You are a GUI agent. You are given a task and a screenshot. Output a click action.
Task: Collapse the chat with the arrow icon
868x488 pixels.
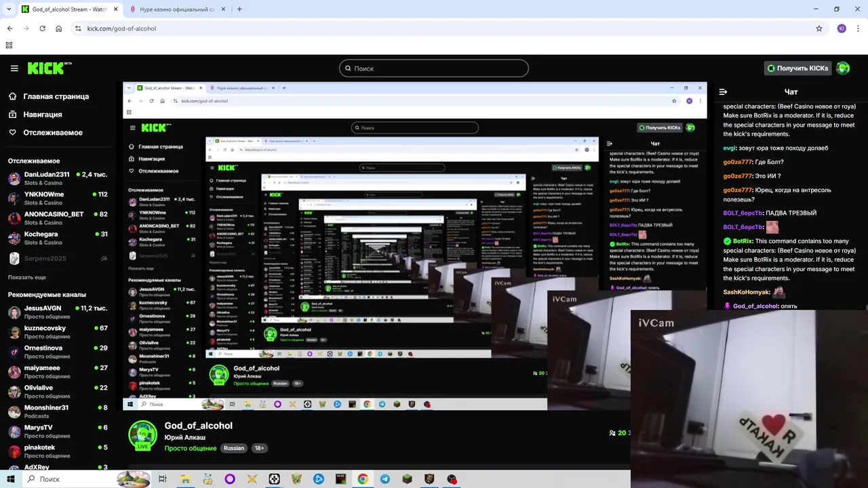pyautogui.click(x=723, y=91)
